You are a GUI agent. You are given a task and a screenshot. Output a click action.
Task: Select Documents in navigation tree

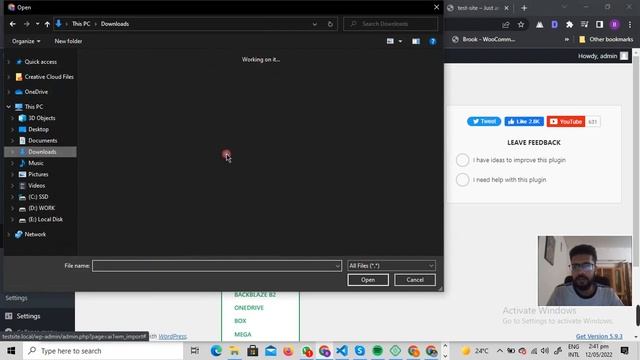[x=42, y=141]
